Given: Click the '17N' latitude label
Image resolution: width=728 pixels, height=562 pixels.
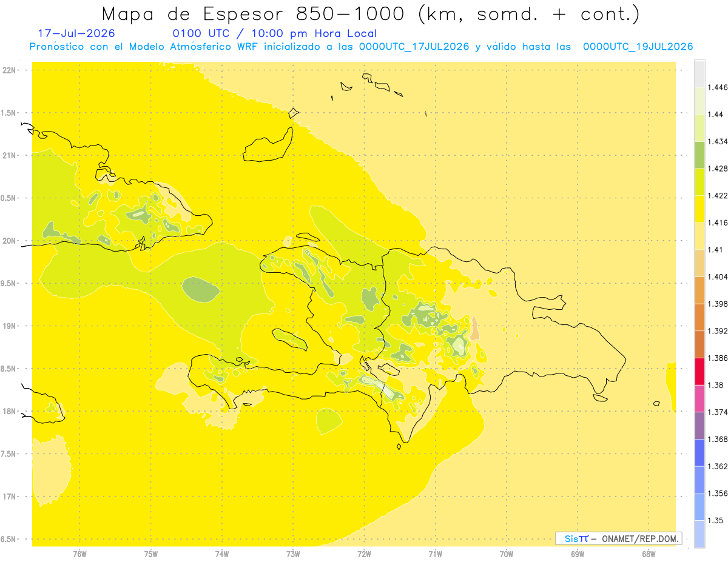Looking at the screenshot, I should (x=10, y=497).
